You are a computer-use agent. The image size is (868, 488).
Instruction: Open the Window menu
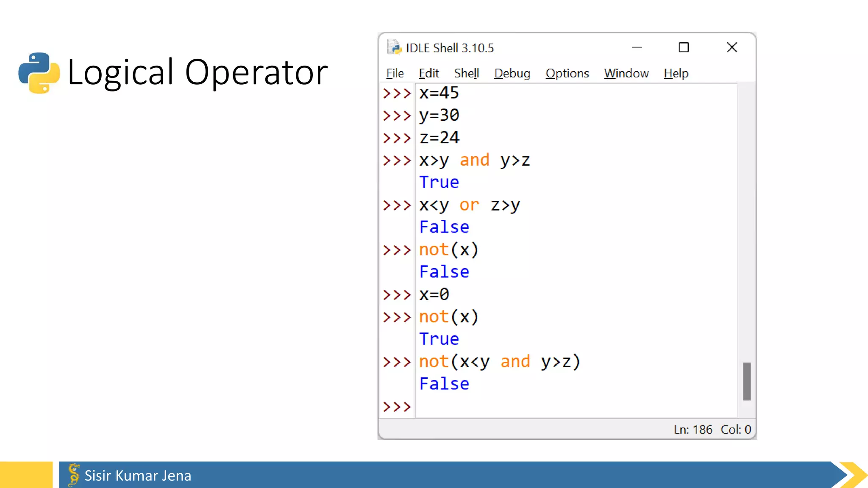pyautogui.click(x=626, y=73)
